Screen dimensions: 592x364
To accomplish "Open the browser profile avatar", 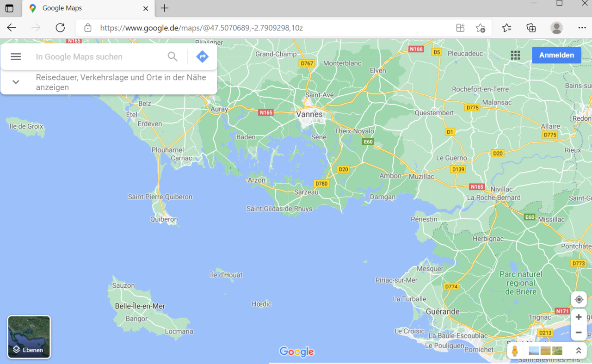I will click(x=556, y=28).
